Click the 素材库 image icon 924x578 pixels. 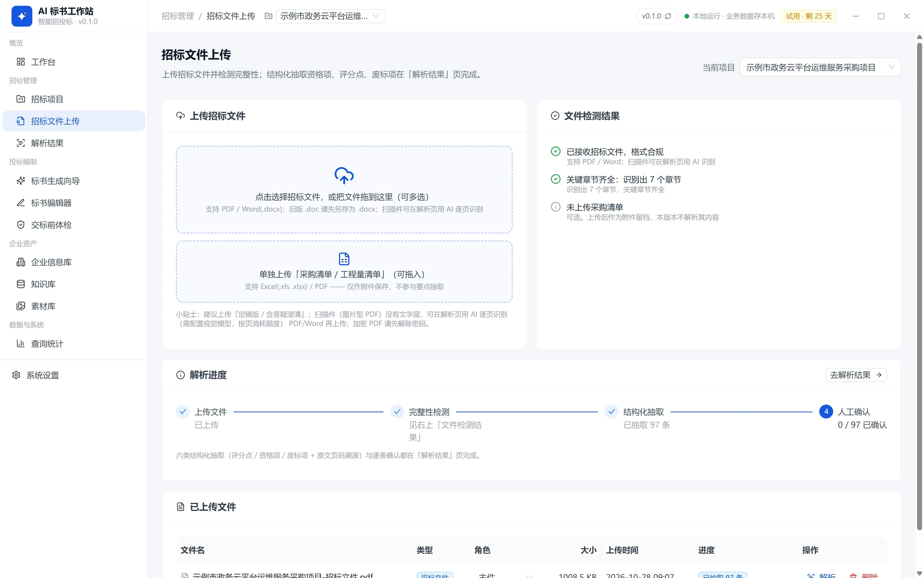pyautogui.click(x=21, y=306)
